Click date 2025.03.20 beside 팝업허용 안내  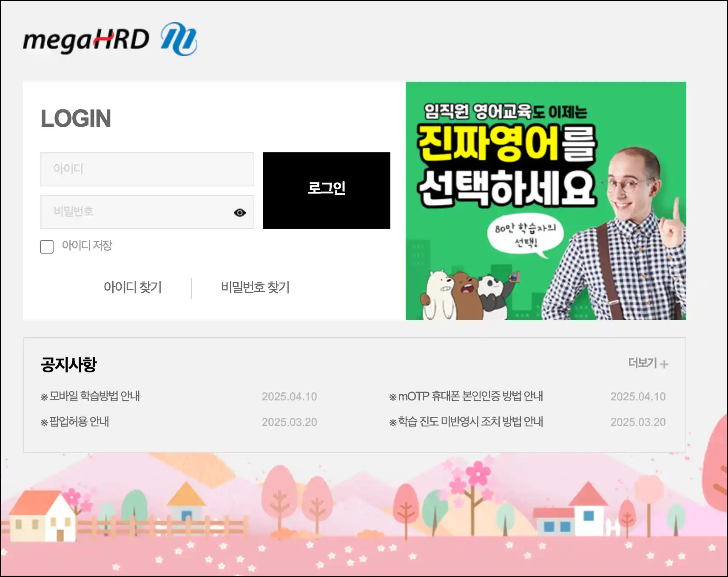(289, 422)
